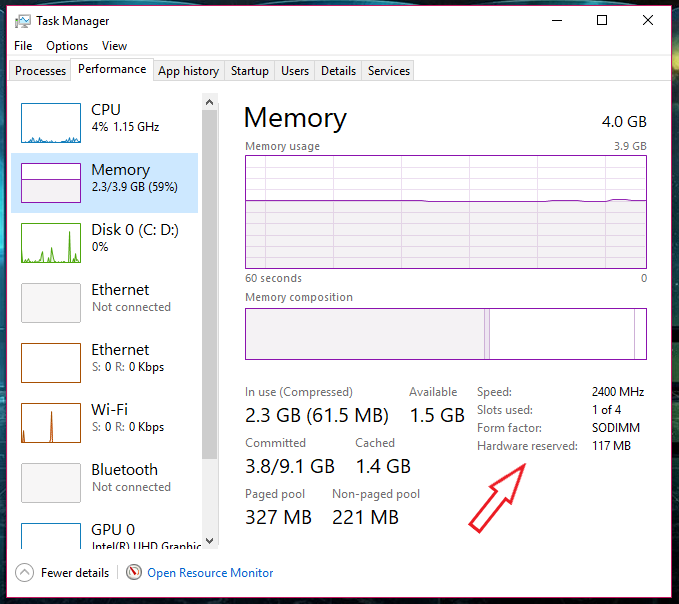679x604 pixels.
Task: Collapse view with Fewer details chevron
Action: [x=25, y=573]
